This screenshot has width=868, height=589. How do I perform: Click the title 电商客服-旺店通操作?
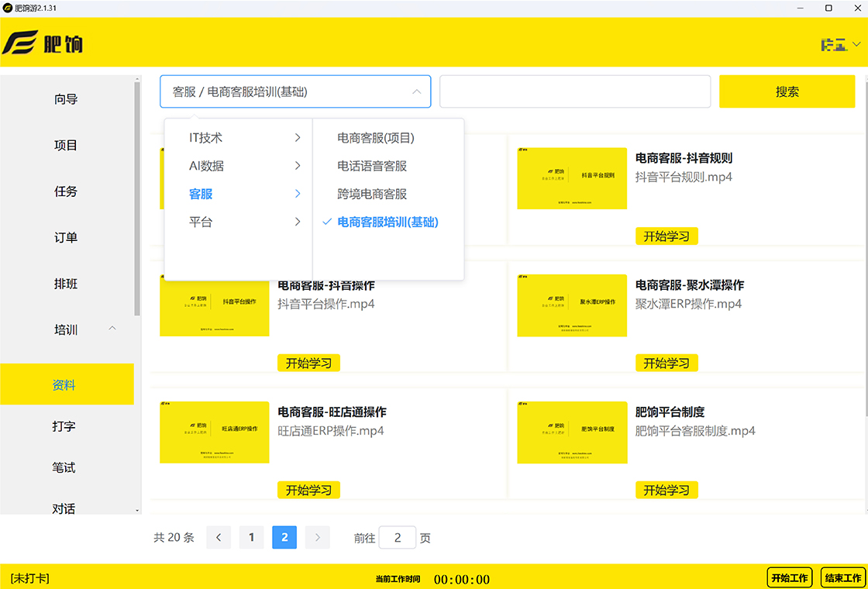[x=332, y=412]
